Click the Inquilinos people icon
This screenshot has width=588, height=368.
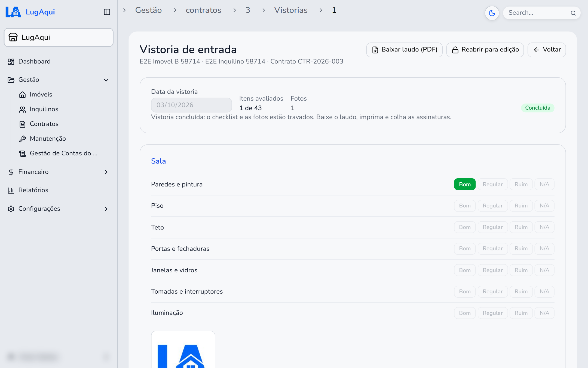tap(22, 109)
